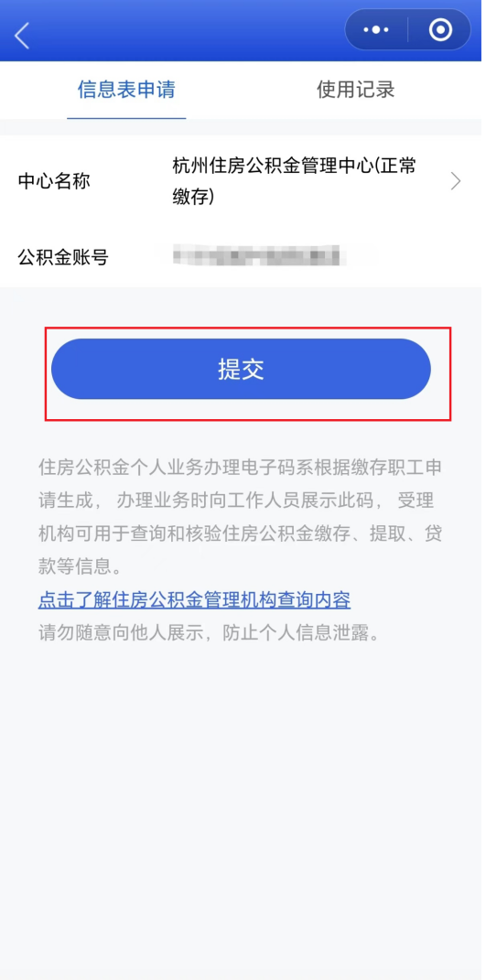486x980 pixels.
Task: Tap the 公积金账号 label
Action: click(63, 256)
